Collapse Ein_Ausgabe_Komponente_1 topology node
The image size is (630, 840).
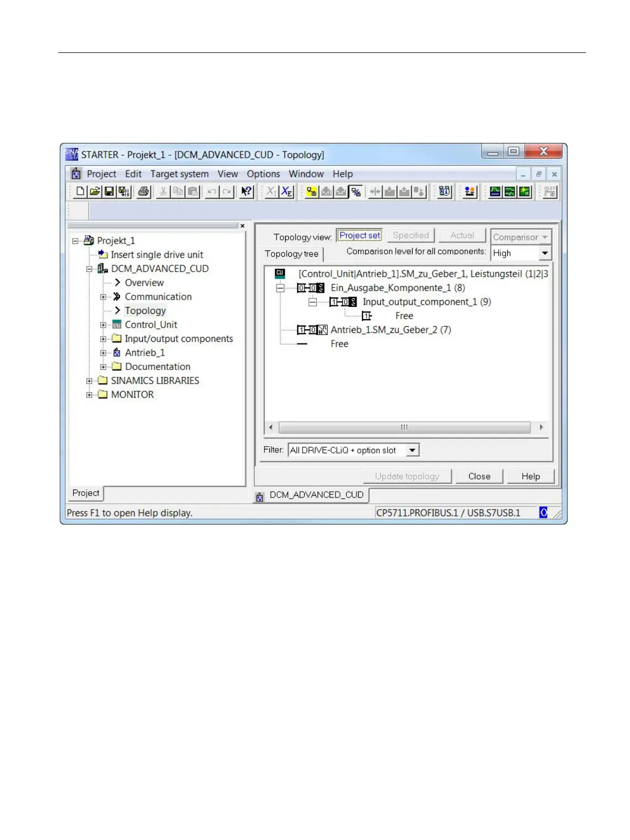280,288
